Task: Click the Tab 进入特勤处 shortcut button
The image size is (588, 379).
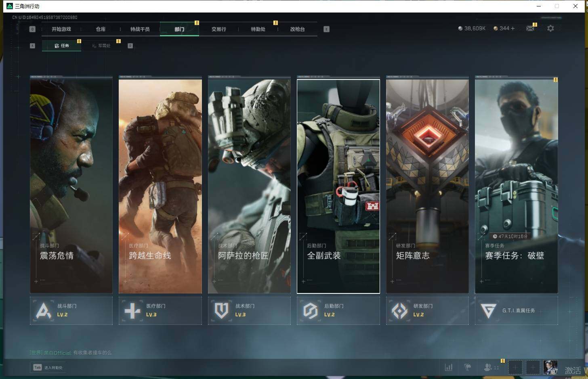Action: point(48,367)
